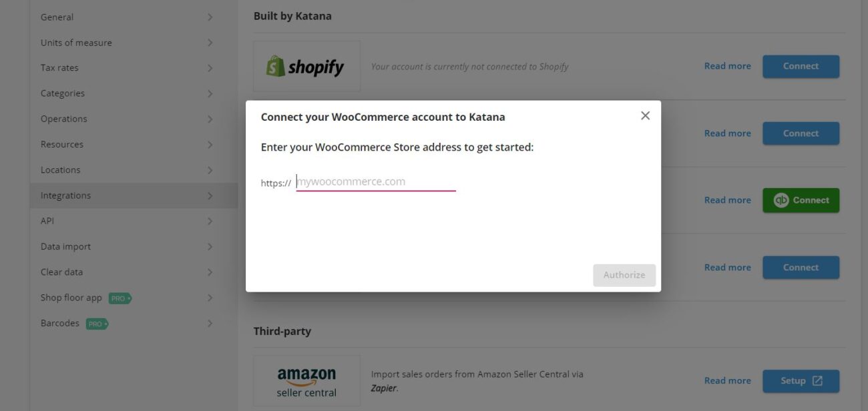The height and width of the screenshot is (411, 868).
Task: Select Units of measure in the sidebar
Action: pyautogui.click(x=76, y=42)
